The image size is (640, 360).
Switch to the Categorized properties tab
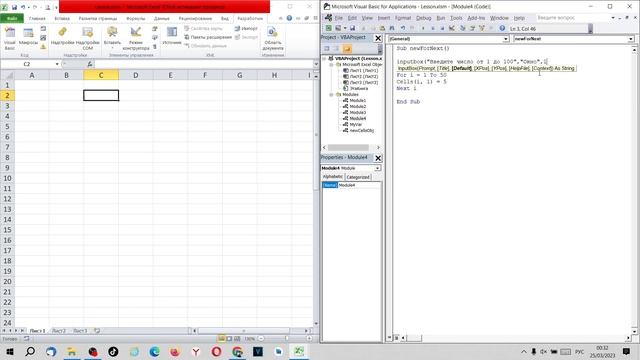(358, 177)
